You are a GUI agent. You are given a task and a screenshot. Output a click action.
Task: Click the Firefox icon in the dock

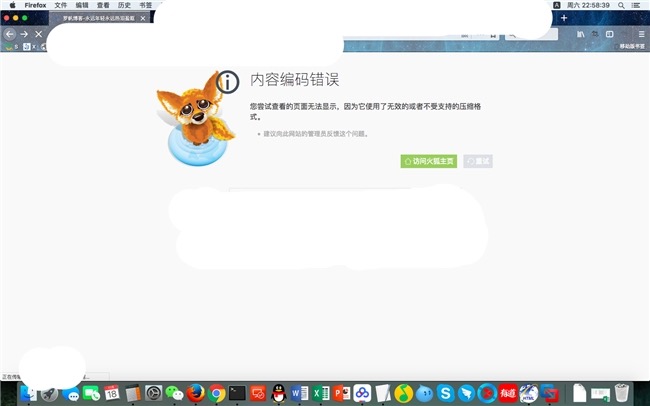(x=195, y=393)
